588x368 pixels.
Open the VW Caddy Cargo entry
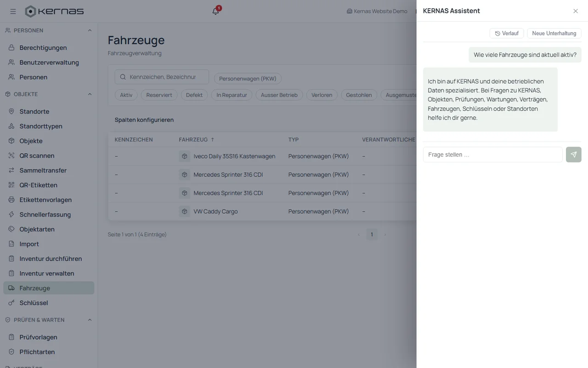coord(262,211)
